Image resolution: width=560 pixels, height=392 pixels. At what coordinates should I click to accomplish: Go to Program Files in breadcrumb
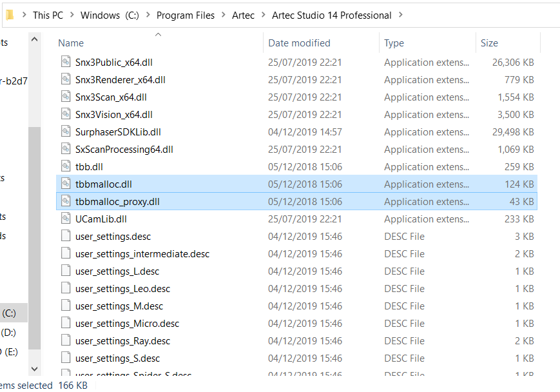(x=186, y=15)
